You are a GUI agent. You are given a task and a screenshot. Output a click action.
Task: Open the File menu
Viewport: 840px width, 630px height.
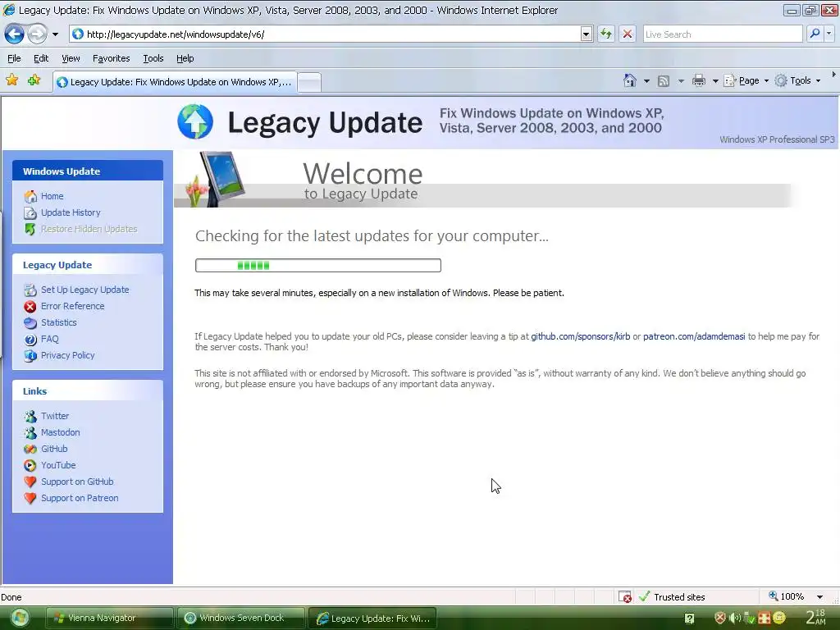14,58
